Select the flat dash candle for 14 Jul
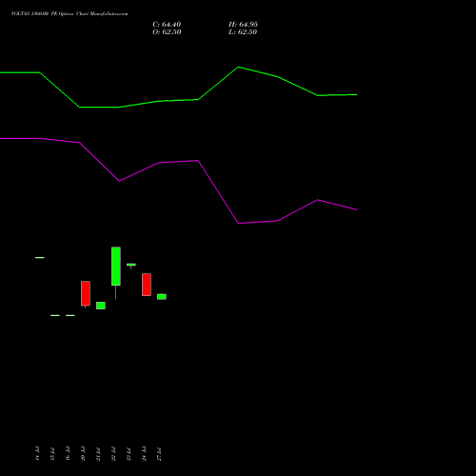This screenshot has width=476, height=476. pos(40,257)
